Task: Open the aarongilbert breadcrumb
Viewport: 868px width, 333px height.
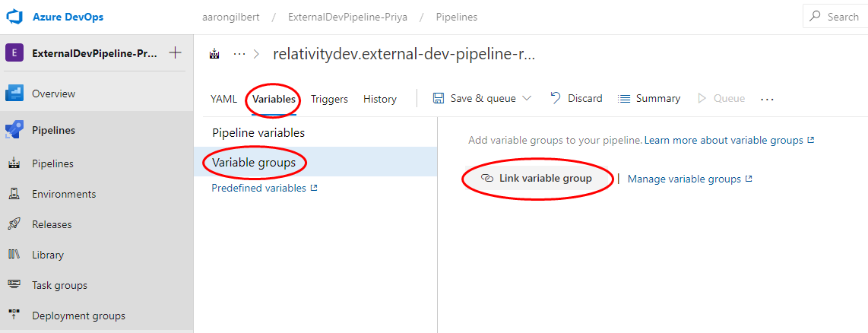Action: 231,17
